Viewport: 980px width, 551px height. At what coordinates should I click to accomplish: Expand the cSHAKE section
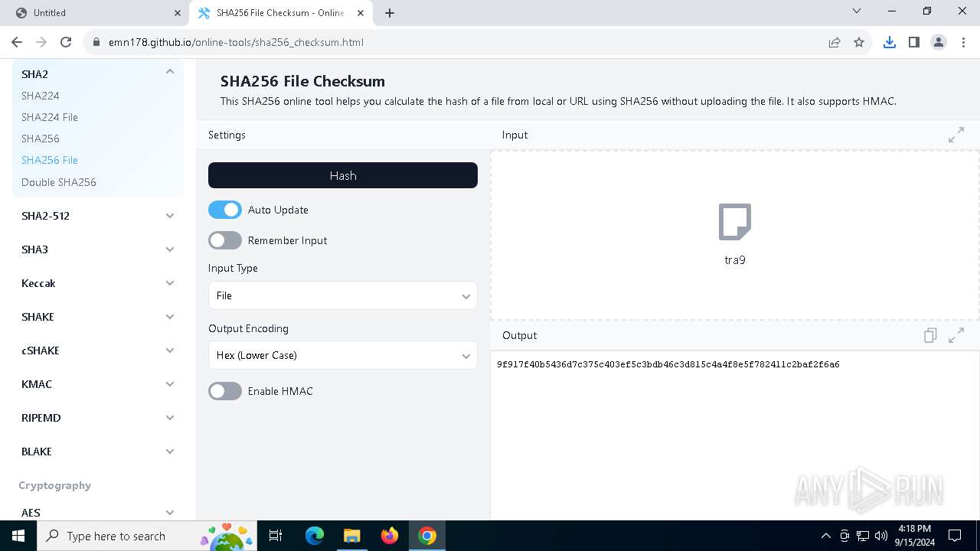click(x=98, y=350)
